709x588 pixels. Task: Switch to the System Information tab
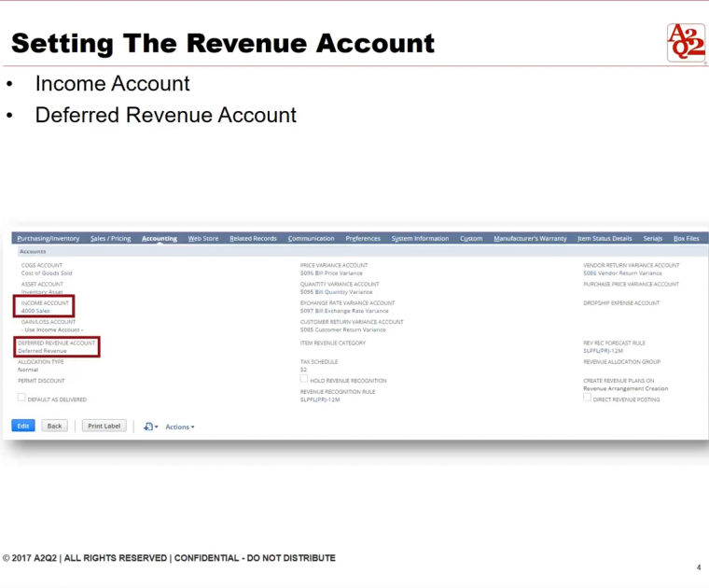pyautogui.click(x=420, y=239)
